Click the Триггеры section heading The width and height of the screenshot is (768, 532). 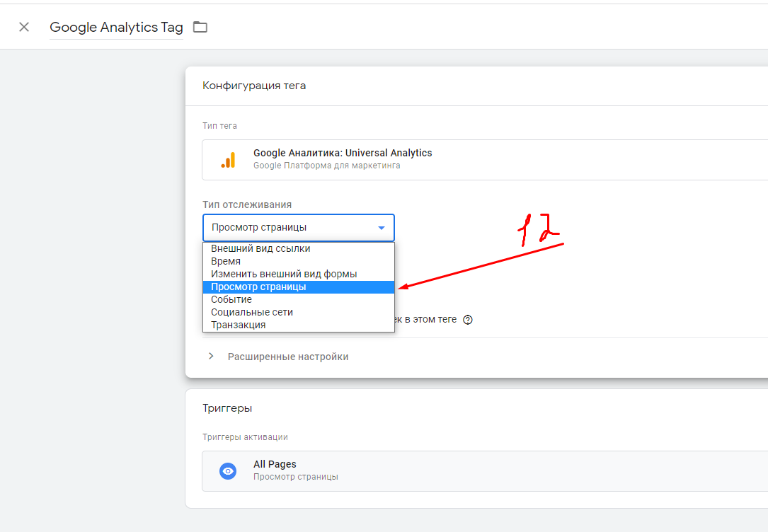(227, 408)
